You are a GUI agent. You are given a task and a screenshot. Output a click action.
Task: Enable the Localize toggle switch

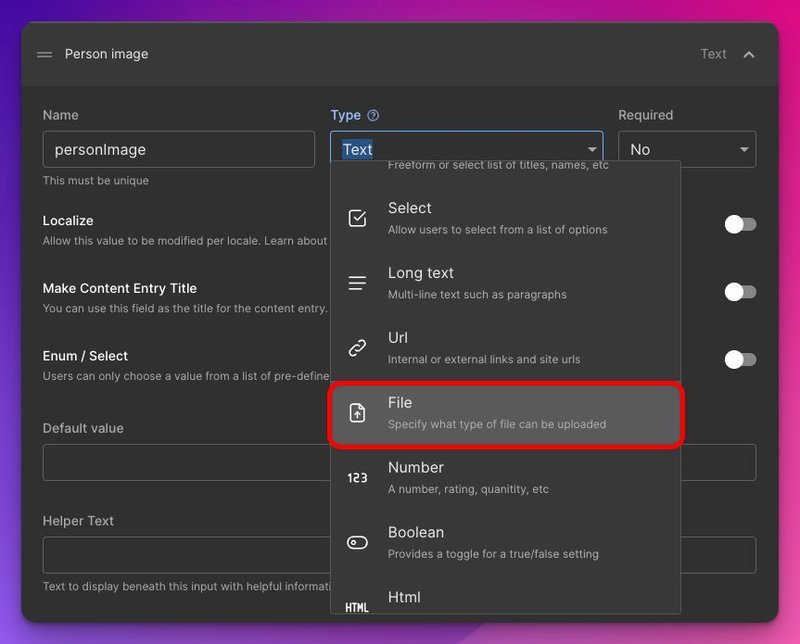point(740,224)
